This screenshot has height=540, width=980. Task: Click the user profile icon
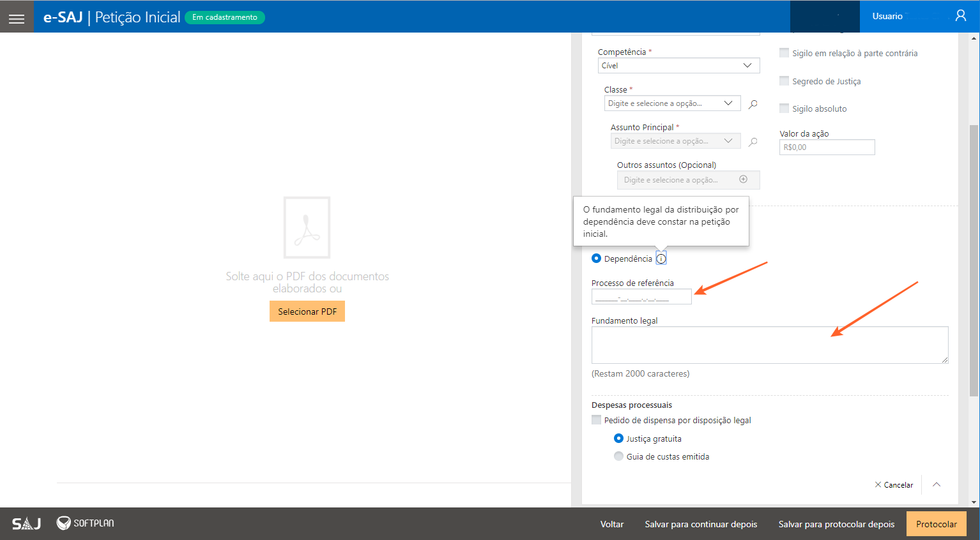(960, 16)
